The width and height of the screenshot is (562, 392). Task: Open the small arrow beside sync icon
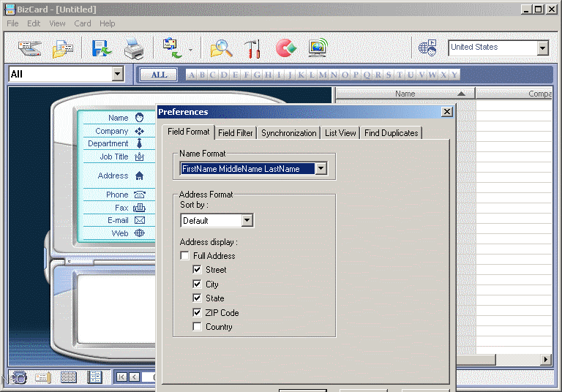(x=191, y=50)
